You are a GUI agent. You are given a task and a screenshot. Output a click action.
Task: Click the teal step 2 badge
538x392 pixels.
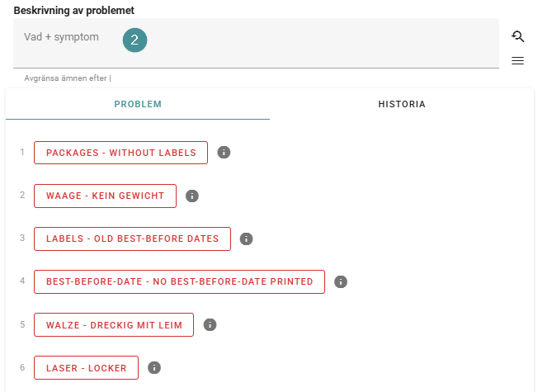(x=135, y=40)
